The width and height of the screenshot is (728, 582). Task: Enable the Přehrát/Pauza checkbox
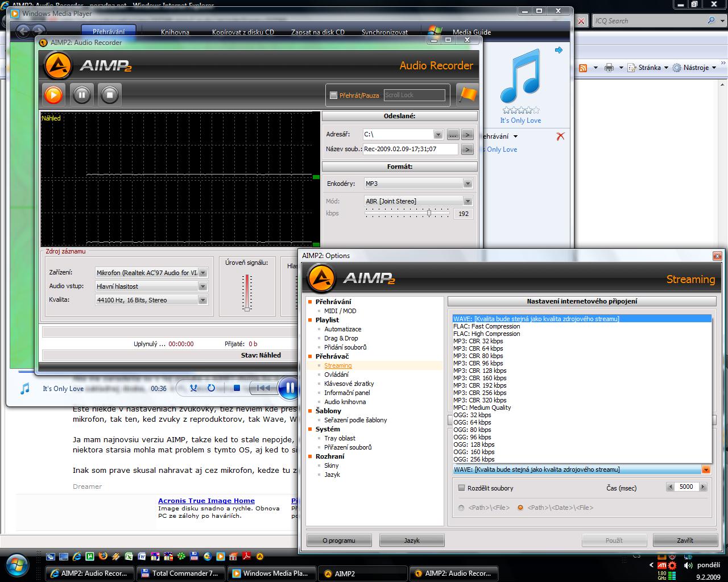click(334, 95)
